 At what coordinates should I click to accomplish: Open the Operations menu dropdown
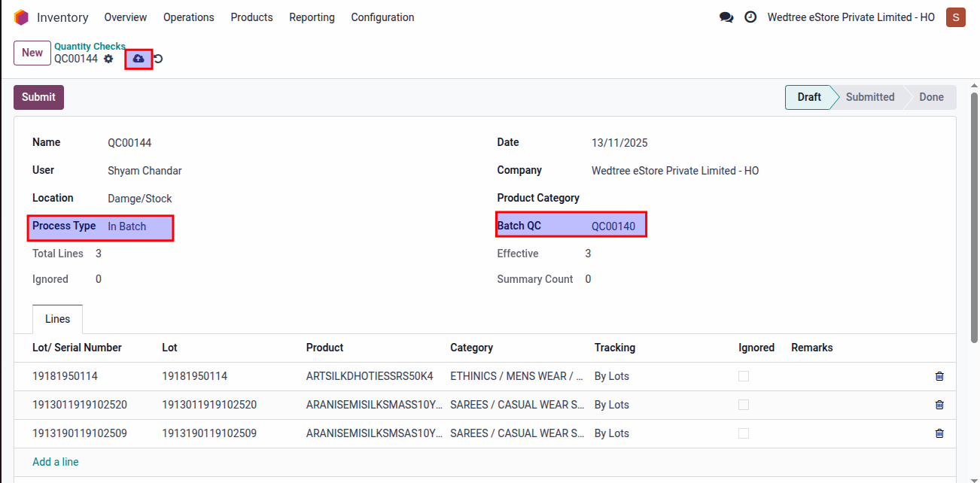tap(188, 17)
